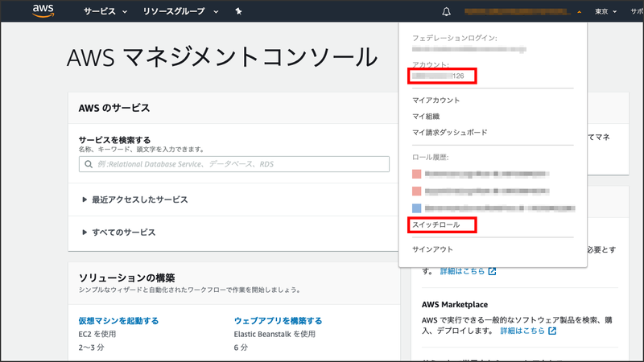Click the フェデレーションログイン label
This screenshot has height=362, width=644.
pyautogui.click(x=455, y=38)
